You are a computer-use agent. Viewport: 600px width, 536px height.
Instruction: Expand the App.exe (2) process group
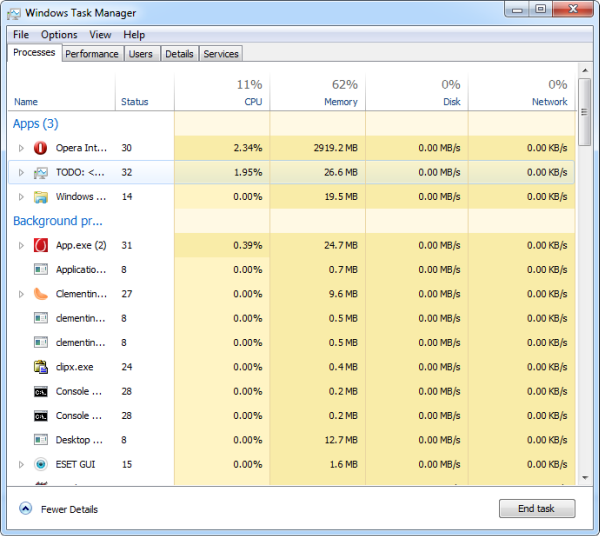tap(21, 245)
